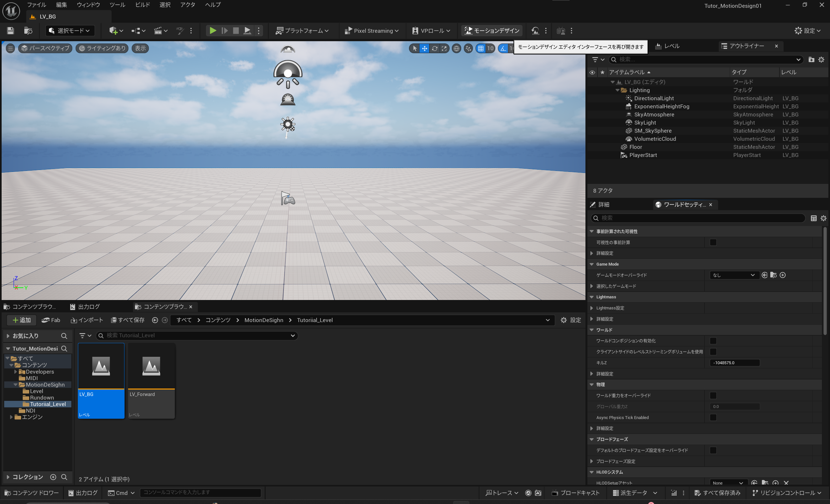This screenshot has height=504, width=830.
Task: Click the Motion Design toolbar button
Action: click(492, 31)
